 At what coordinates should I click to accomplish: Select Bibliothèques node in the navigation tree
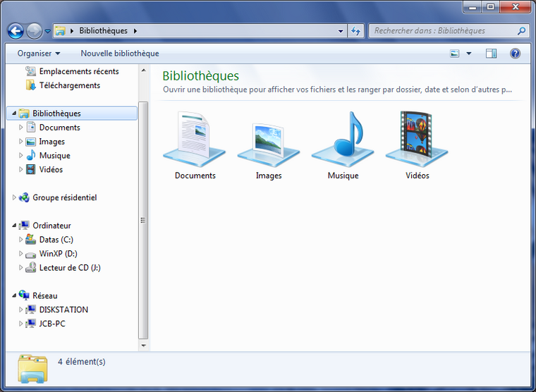(72, 113)
